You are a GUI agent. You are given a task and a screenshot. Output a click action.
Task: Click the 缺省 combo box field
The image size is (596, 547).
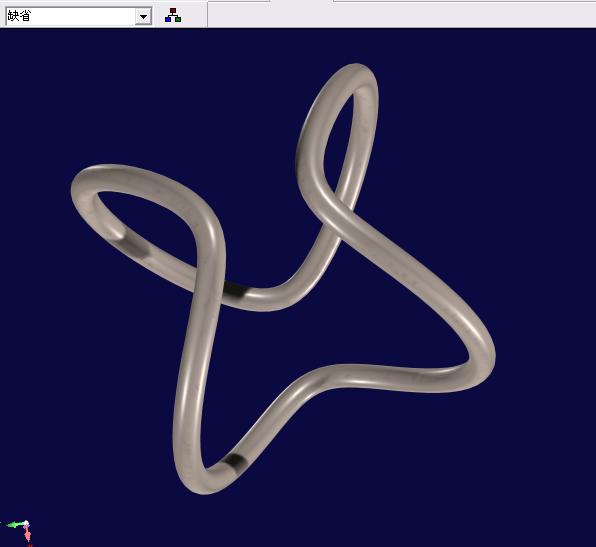[x=79, y=17]
